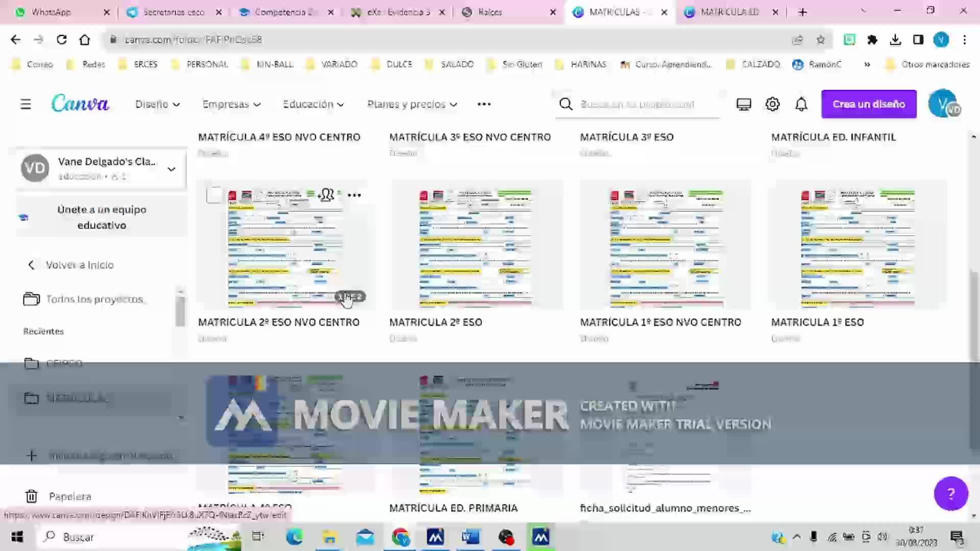
Task: Switch to the MATRÍCULA ED browser tab
Action: click(x=729, y=12)
